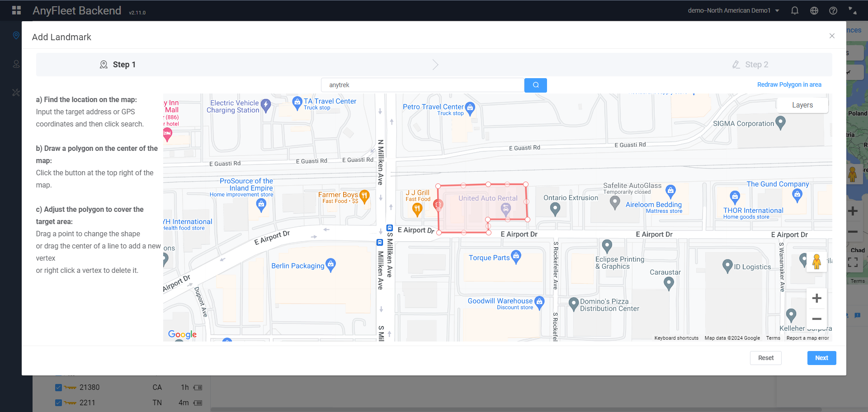Open the language globe icon
The width and height of the screenshot is (868, 412).
[x=814, y=10]
